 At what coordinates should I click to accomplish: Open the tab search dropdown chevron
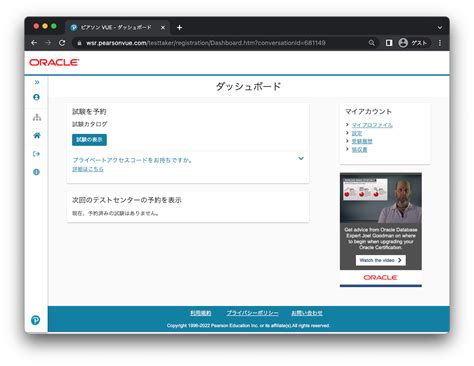point(440,28)
